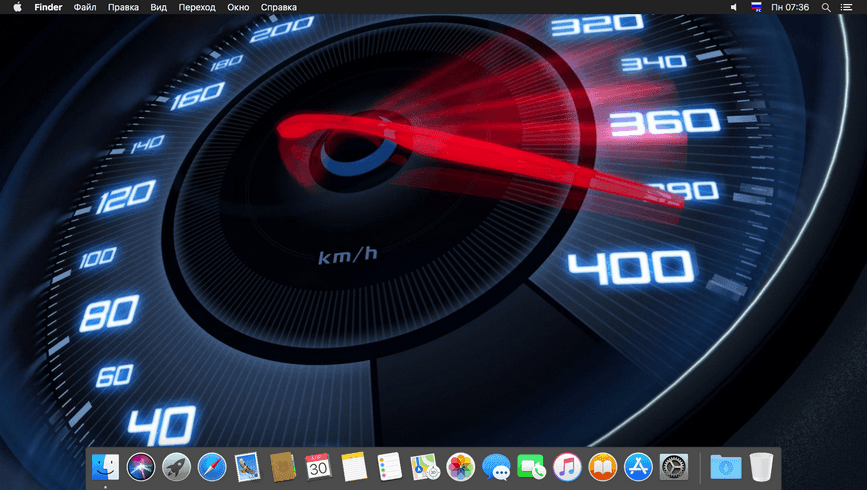Screen dimensions: 867x490
Task: Open Calendar showing date 30
Action: (x=318, y=467)
